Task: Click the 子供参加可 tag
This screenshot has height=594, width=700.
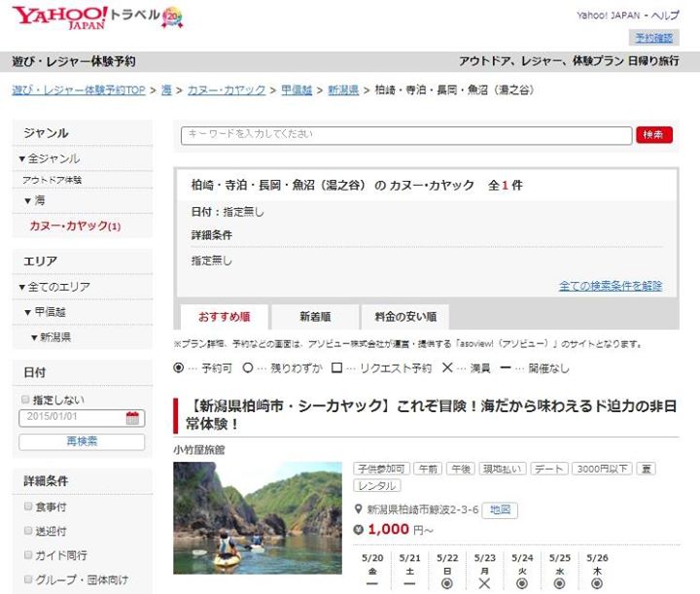Action: 381,469
